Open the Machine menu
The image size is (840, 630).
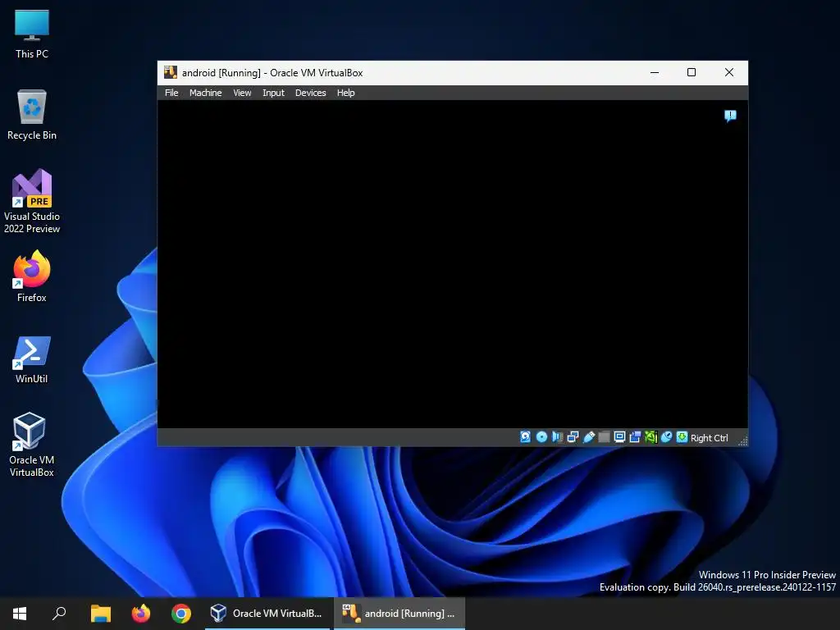click(205, 93)
